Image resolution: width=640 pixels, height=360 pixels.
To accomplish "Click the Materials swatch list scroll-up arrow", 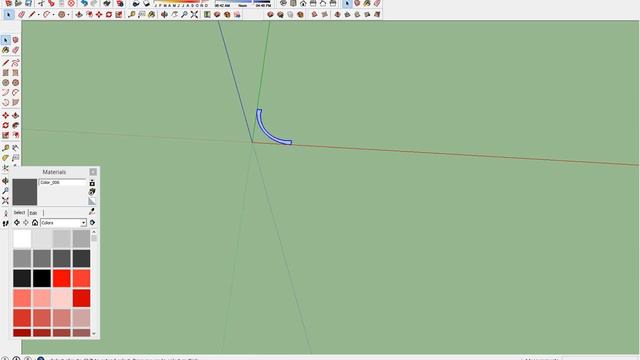I will 94,232.
